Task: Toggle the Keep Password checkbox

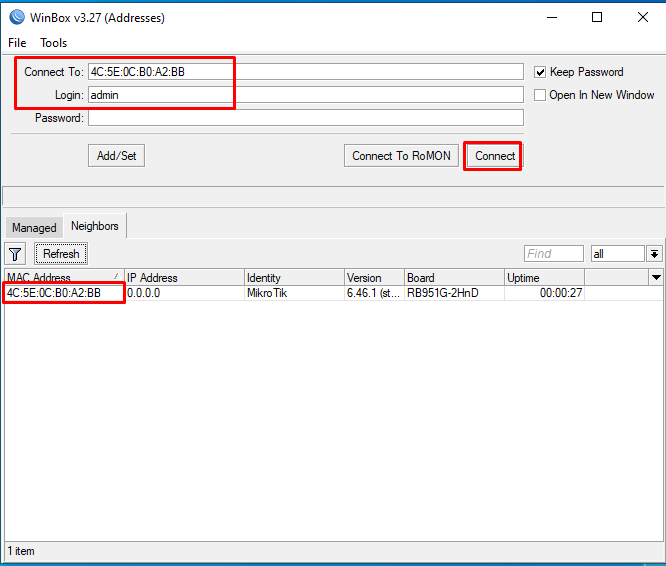Action: click(x=541, y=72)
